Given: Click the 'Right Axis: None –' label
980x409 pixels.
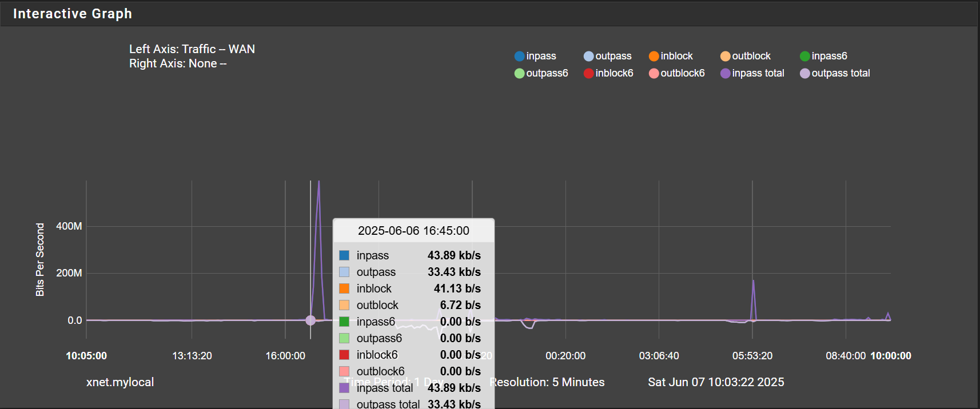Looking at the screenshot, I should [178, 63].
